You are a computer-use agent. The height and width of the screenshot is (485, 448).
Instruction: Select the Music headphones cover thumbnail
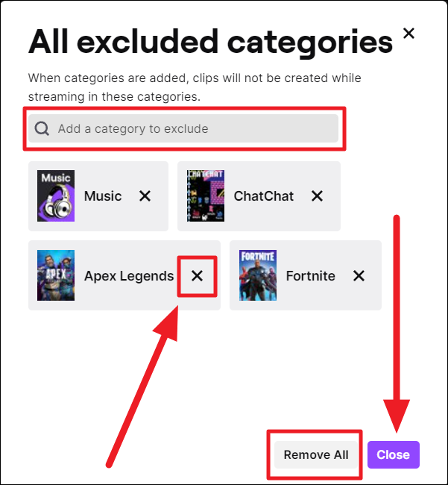(x=56, y=195)
